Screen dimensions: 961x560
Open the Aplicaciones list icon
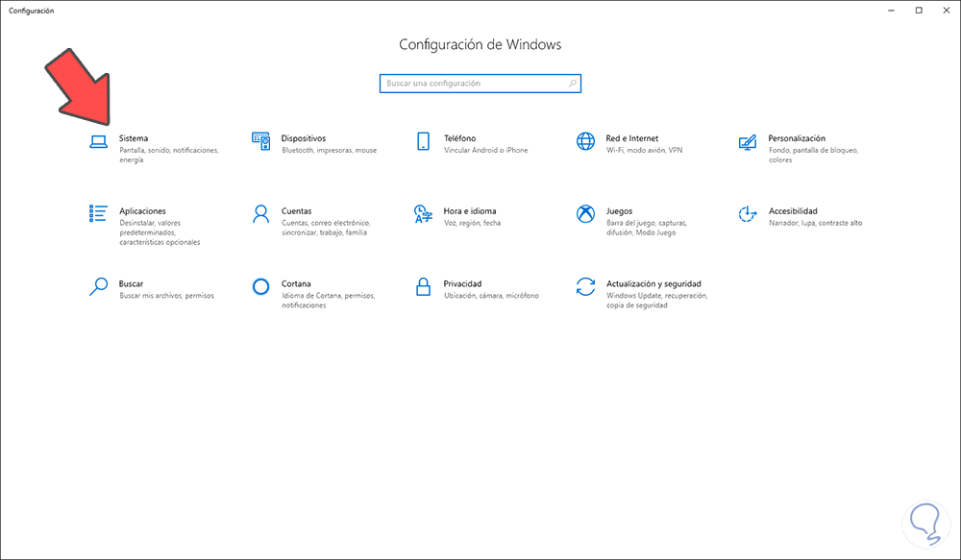coord(98,213)
